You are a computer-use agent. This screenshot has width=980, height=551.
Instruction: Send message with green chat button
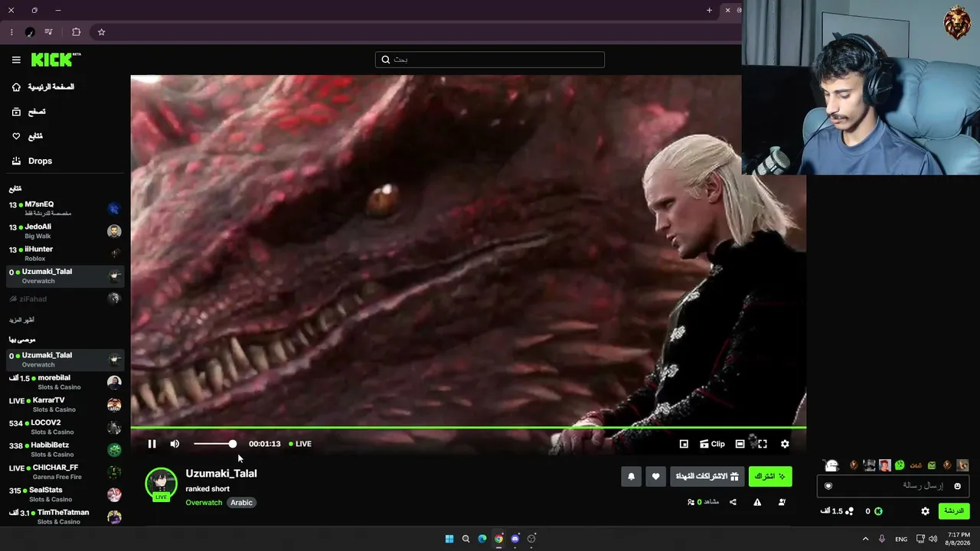click(954, 511)
